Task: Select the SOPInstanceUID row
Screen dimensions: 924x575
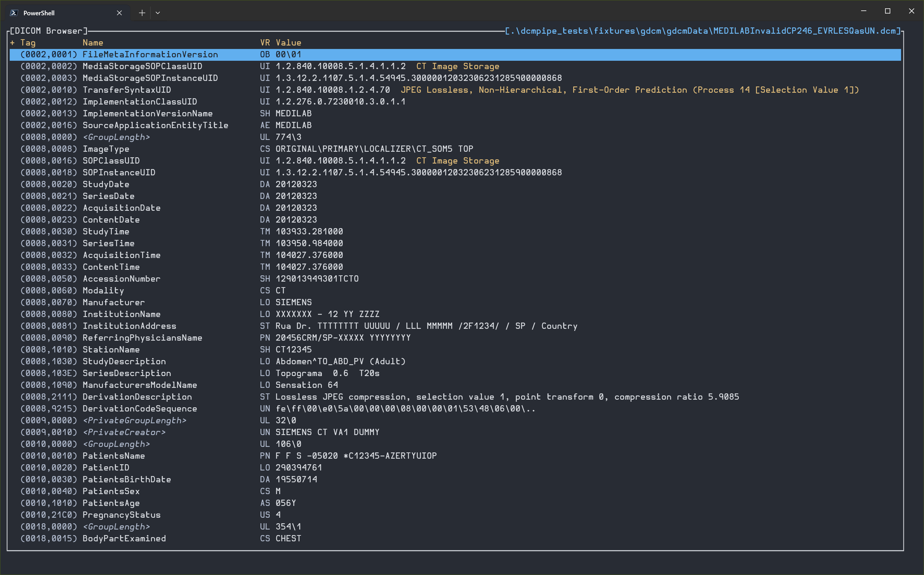Action: pos(455,172)
